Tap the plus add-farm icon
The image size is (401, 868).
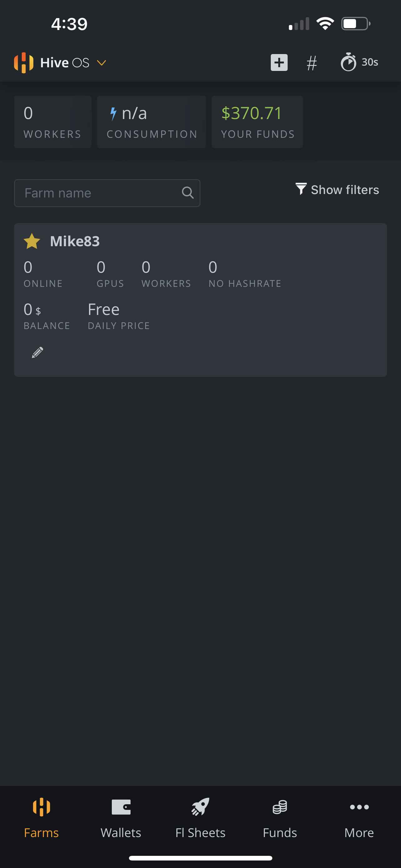(x=279, y=62)
